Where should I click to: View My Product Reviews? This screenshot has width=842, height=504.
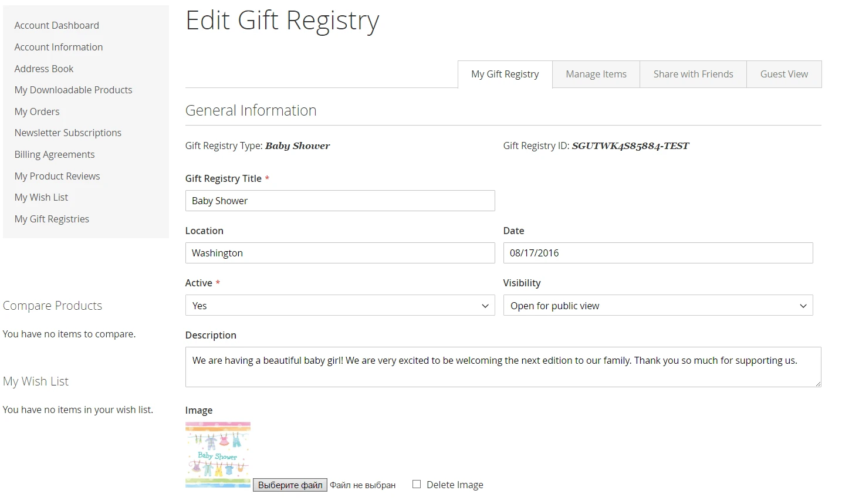pyautogui.click(x=57, y=175)
